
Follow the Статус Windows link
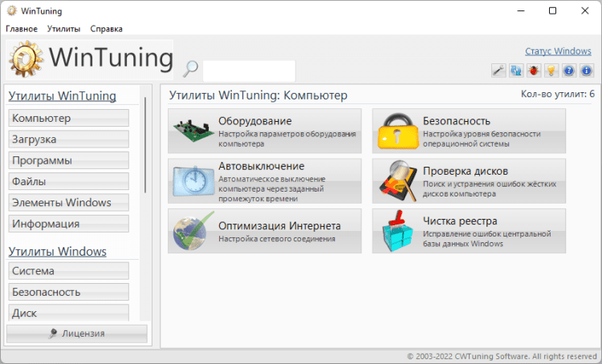pyautogui.click(x=558, y=51)
